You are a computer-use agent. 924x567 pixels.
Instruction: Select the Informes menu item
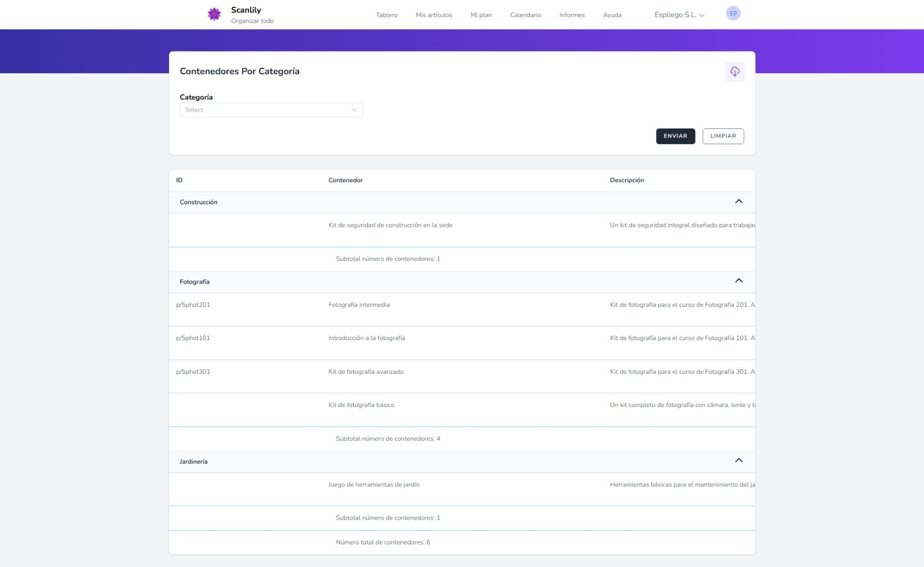point(572,15)
